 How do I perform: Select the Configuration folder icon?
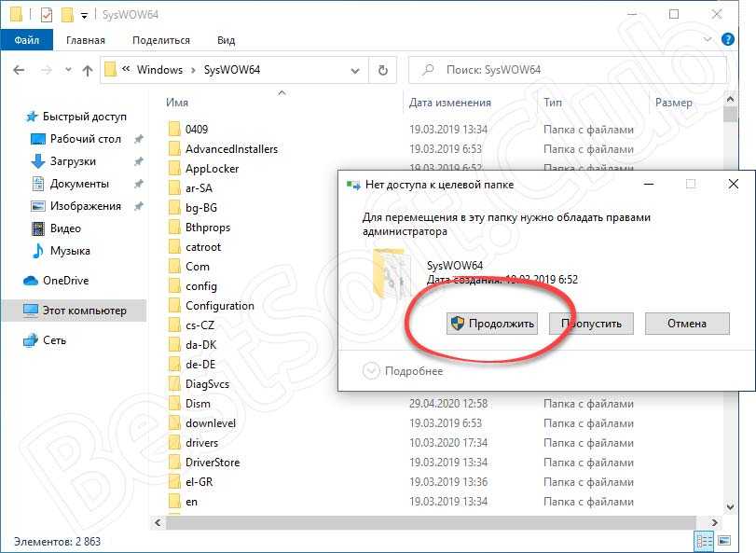(174, 306)
